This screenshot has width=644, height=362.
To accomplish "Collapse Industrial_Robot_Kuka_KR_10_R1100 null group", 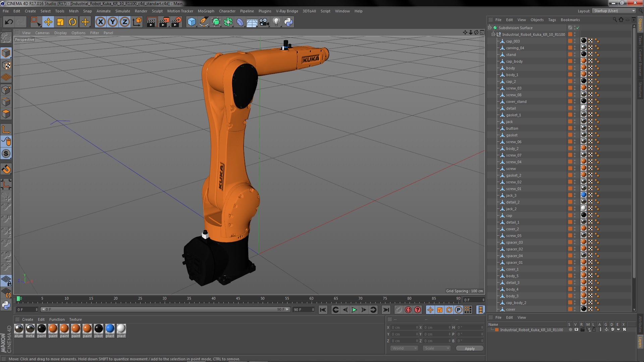I will (x=493, y=35).
